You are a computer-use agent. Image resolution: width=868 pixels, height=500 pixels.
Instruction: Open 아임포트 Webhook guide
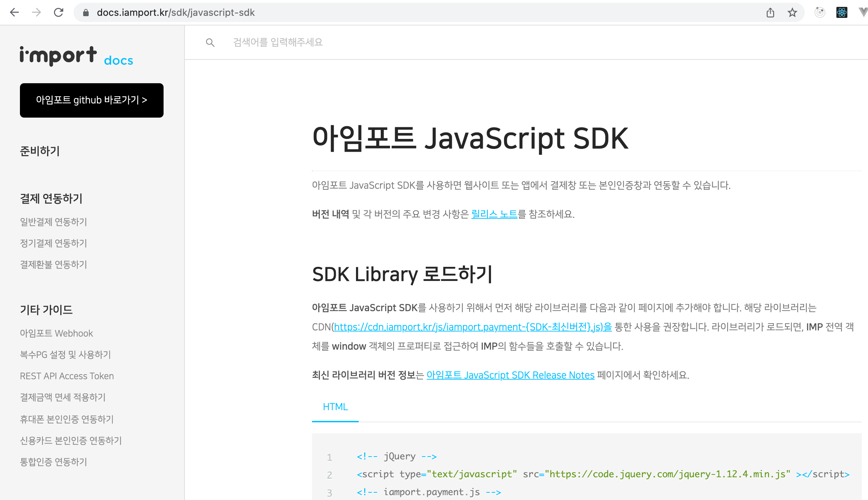point(56,333)
